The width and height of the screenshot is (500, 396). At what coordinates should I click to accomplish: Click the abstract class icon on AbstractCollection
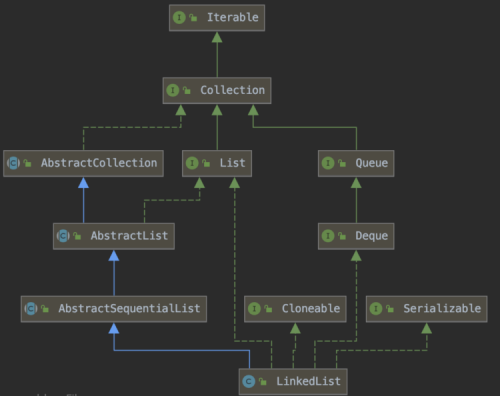[13, 163]
